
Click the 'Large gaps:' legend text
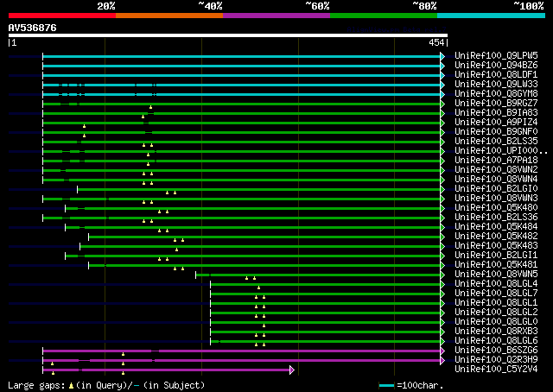point(36,385)
